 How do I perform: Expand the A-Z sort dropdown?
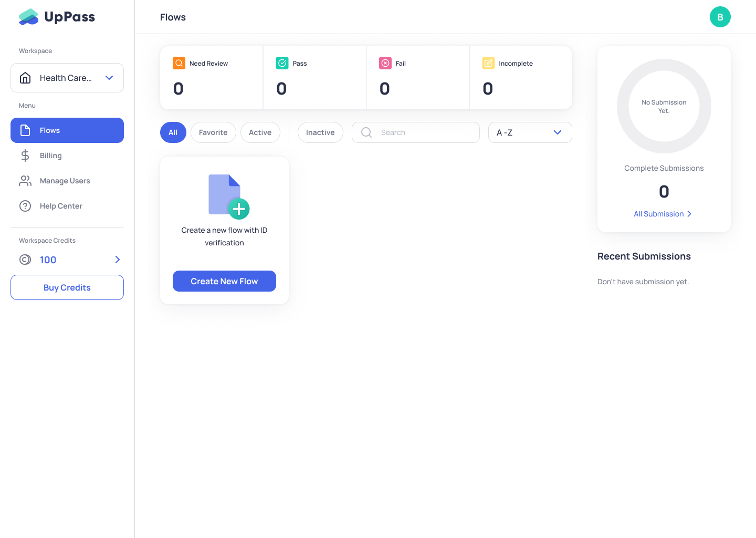530,132
